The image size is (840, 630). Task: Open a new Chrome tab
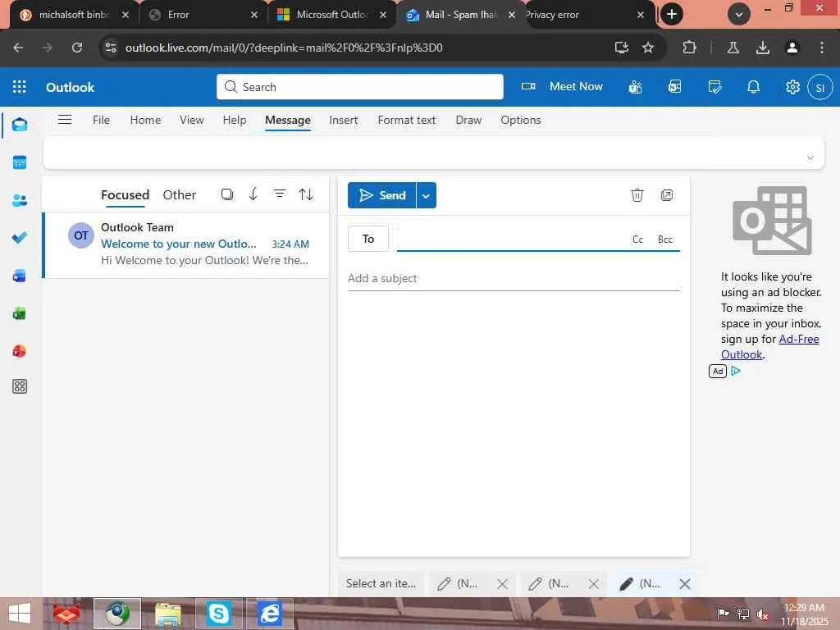672,15
